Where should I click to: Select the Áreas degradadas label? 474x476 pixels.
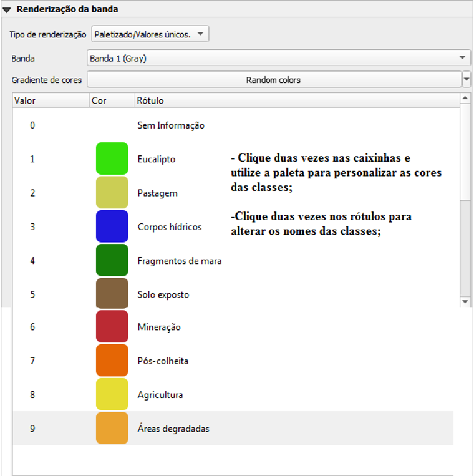[173, 429]
